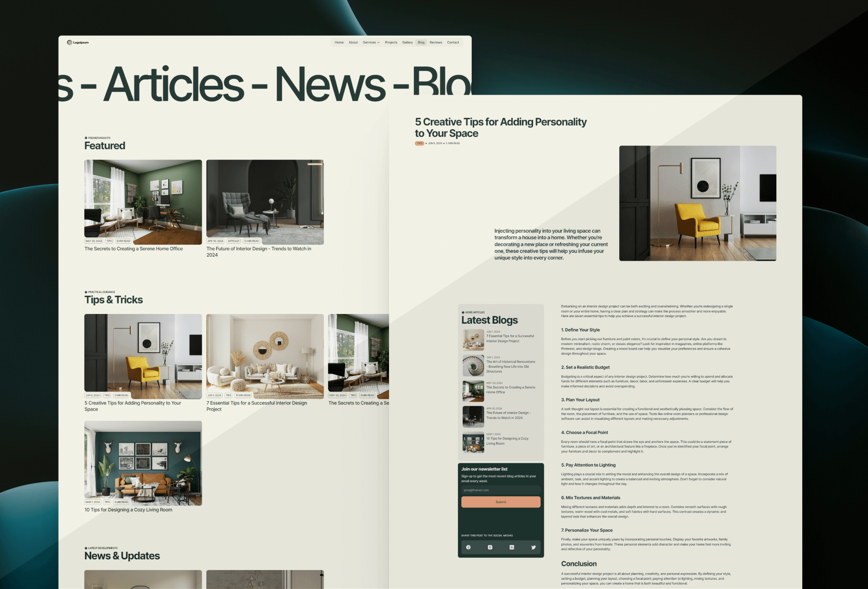Click the Facebook share icon

(468, 547)
